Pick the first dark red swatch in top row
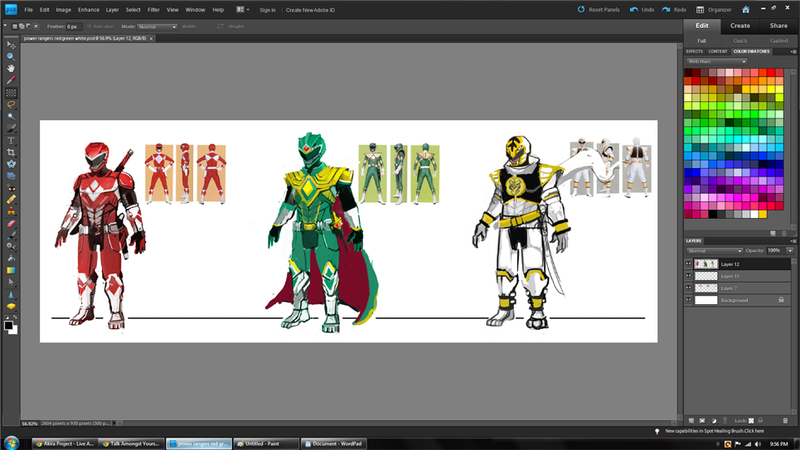Viewport: 800px width, 450px height. coord(688,72)
